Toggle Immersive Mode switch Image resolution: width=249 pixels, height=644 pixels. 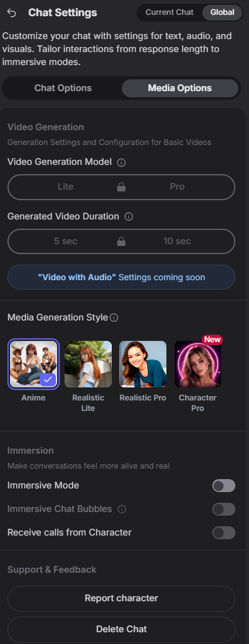pos(224,486)
